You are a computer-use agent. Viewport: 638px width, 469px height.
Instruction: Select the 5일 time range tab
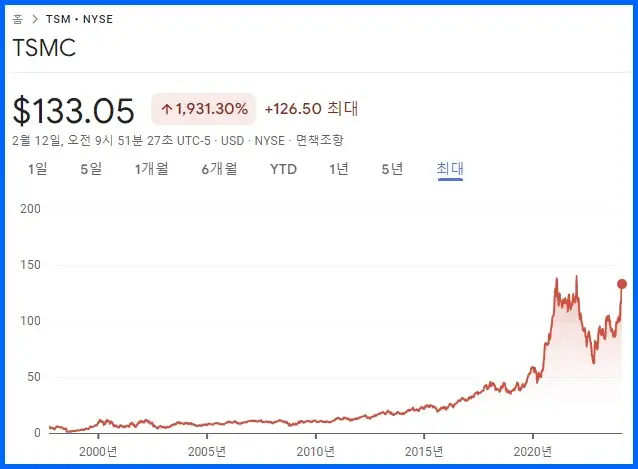pyautogui.click(x=91, y=168)
